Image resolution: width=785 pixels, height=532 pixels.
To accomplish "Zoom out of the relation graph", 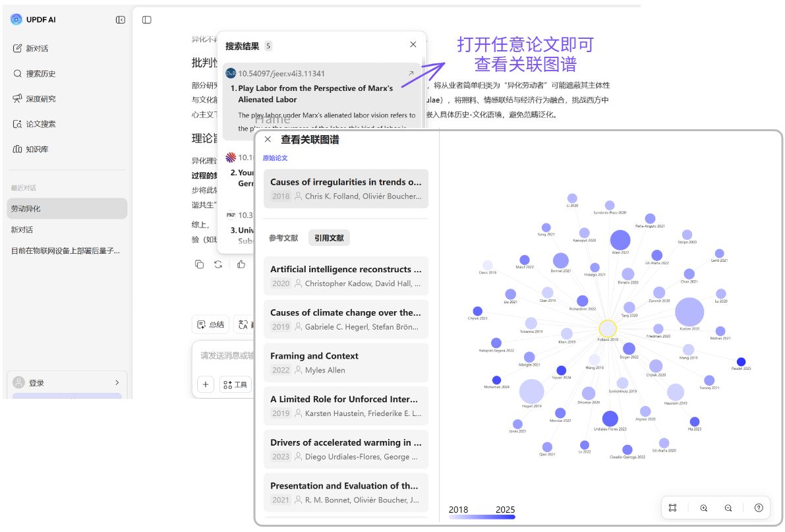I will coord(728,508).
